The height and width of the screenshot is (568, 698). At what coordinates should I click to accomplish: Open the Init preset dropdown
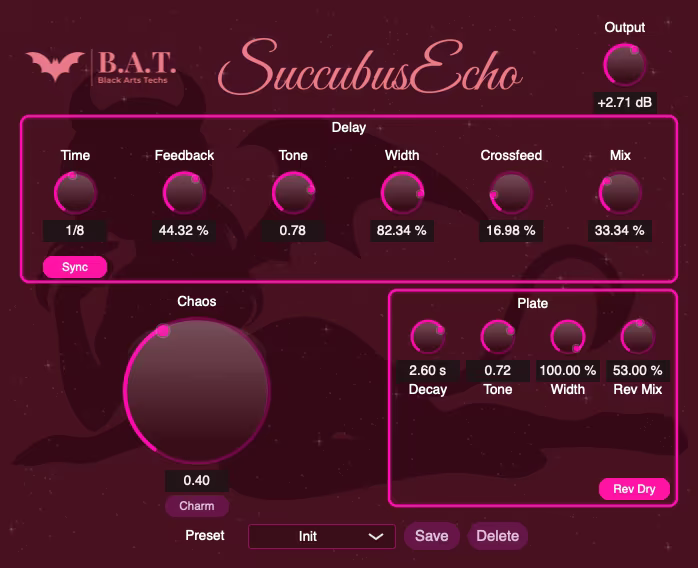[310, 536]
